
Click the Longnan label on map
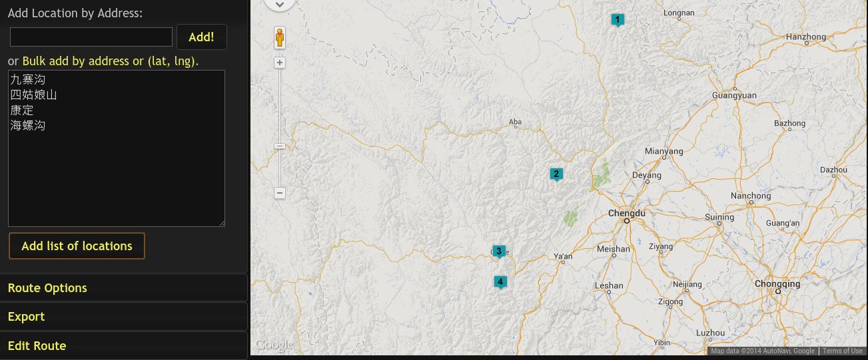(x=679, y=13)
